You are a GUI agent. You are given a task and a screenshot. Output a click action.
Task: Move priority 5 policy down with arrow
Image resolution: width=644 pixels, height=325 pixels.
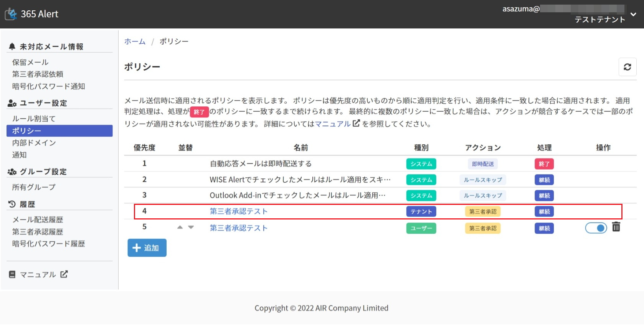(x=191, y=228)
